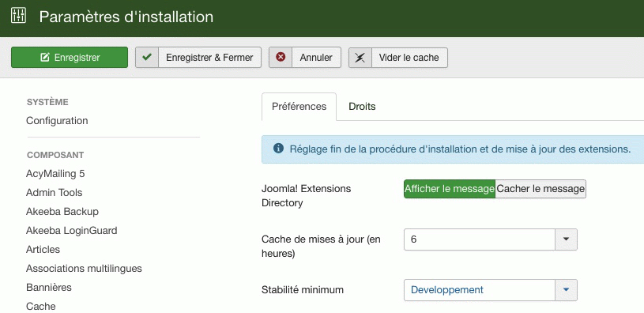644x313 pixels.
Task: Open the Stabilité minimum dropdown arrow
Action: (566, 290)
